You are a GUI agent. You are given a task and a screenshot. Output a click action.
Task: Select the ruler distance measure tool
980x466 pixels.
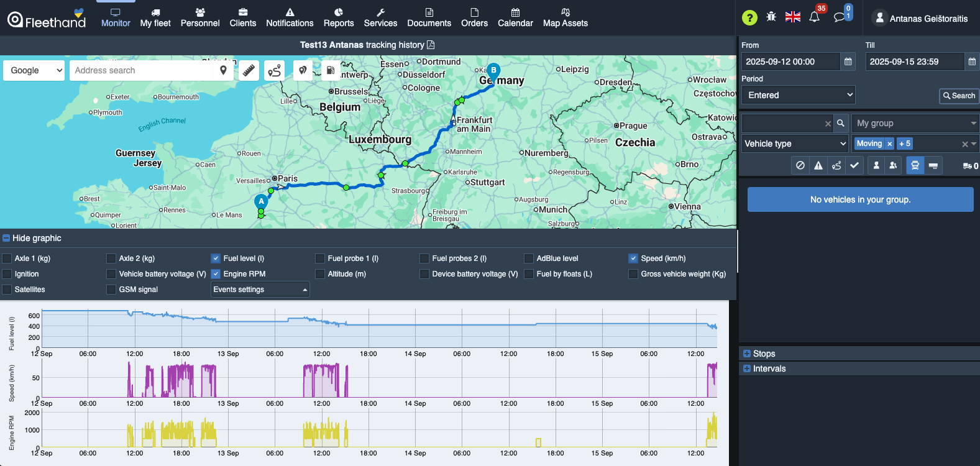[x=249, y=71]
